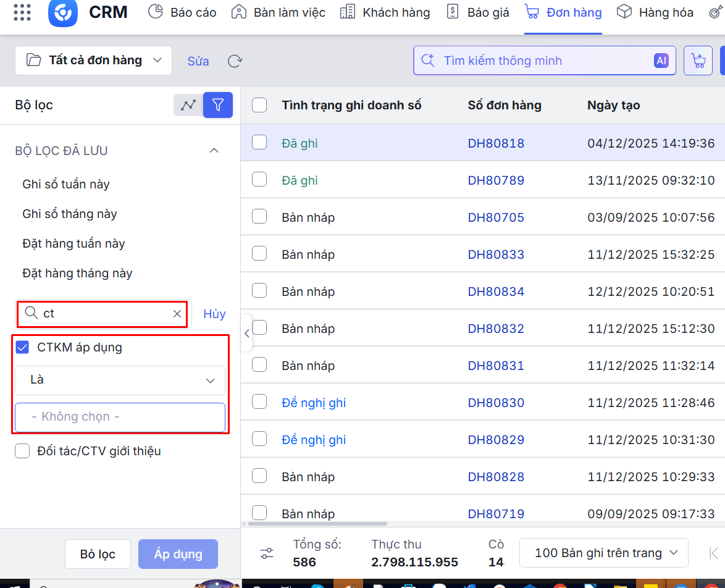Expand the Là condition dropdown

tap(120, 380)
